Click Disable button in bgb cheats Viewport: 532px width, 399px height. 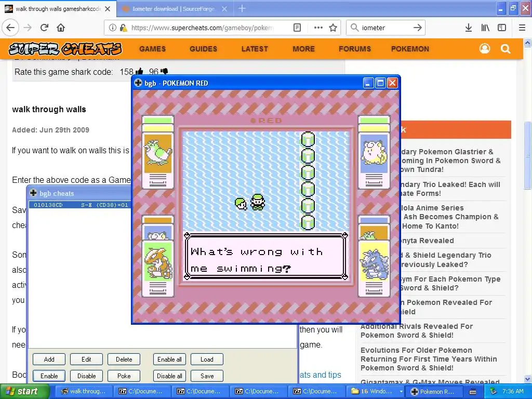point(86,376)
